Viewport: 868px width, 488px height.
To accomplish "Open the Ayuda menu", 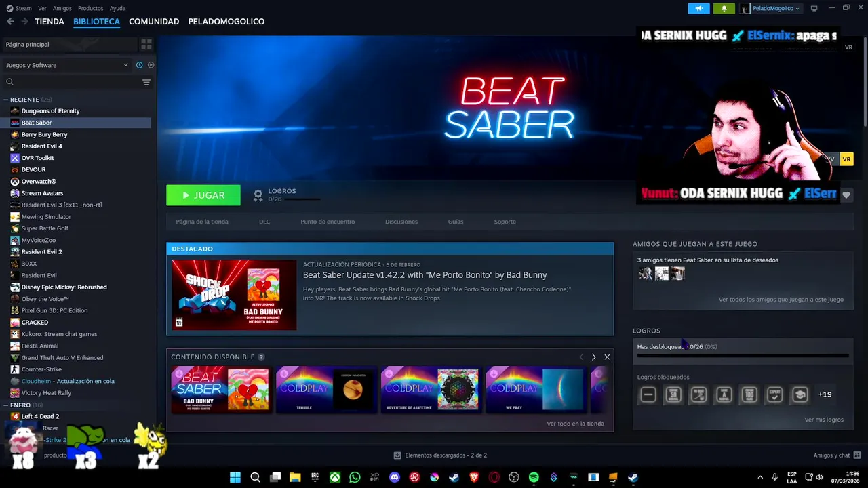I will 117,8.
